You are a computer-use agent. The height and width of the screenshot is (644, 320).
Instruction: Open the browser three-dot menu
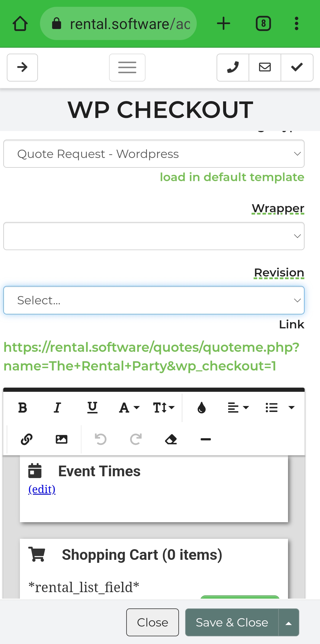[x=296, y=24]
